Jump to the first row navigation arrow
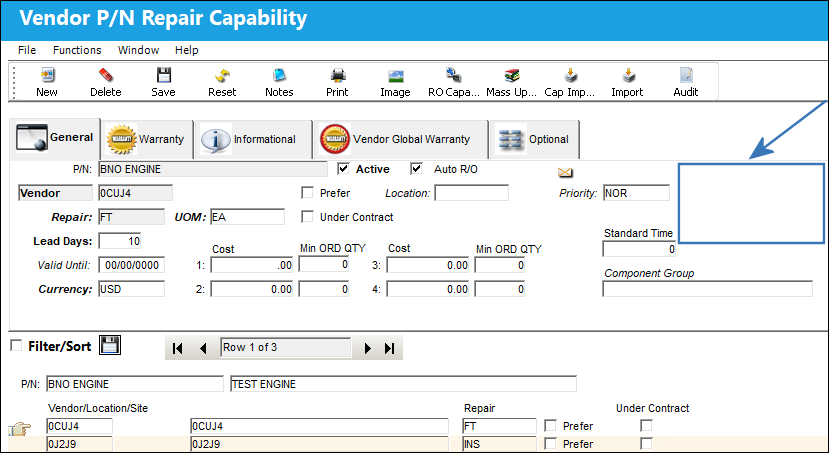829x453 pixels. coord(178,348)
